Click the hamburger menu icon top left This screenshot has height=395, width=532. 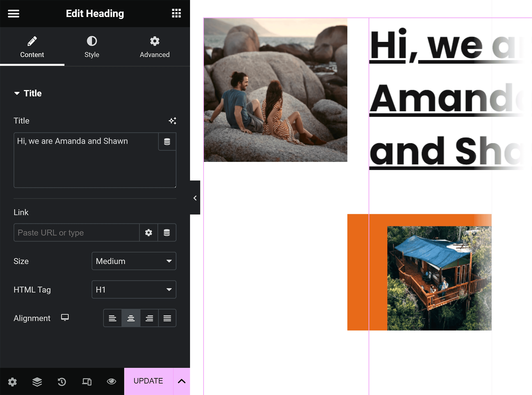click(x=13, y=13)
